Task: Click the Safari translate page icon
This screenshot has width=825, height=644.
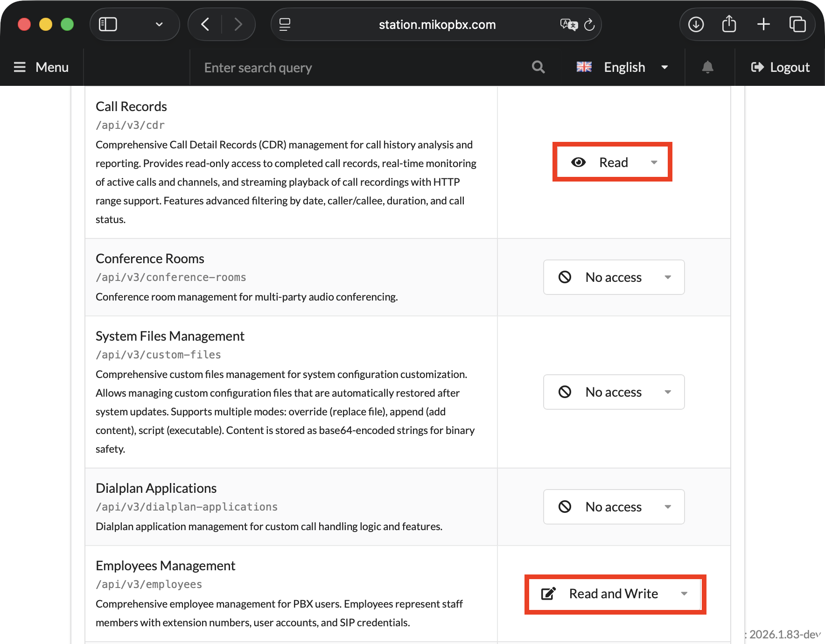Action: 568,24
